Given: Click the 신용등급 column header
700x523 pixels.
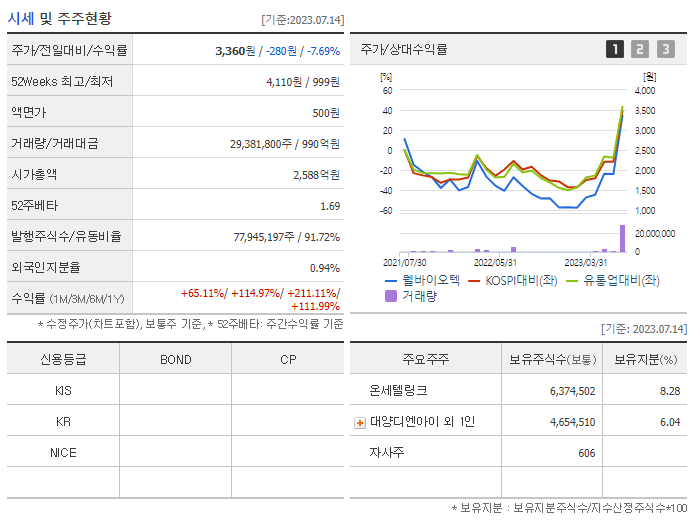Looking at the screenshot, I should point(63,360).
